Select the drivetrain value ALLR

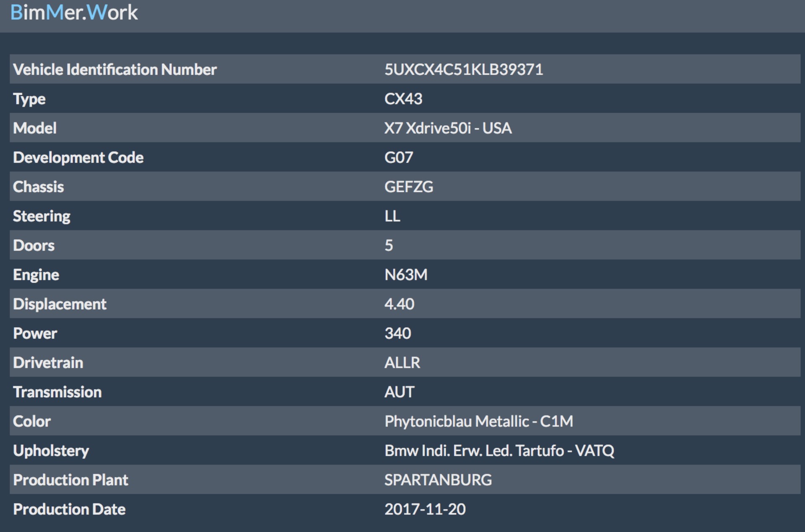coord(402,363)
